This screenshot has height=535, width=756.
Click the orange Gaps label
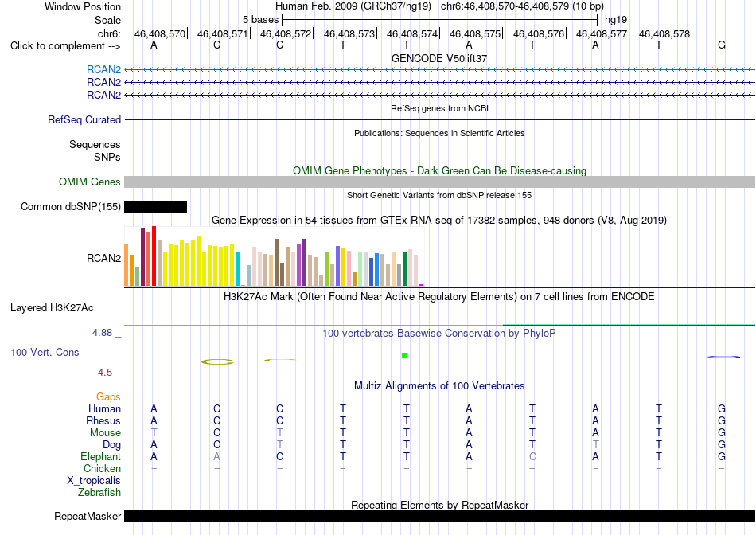[x=108, y=396]
